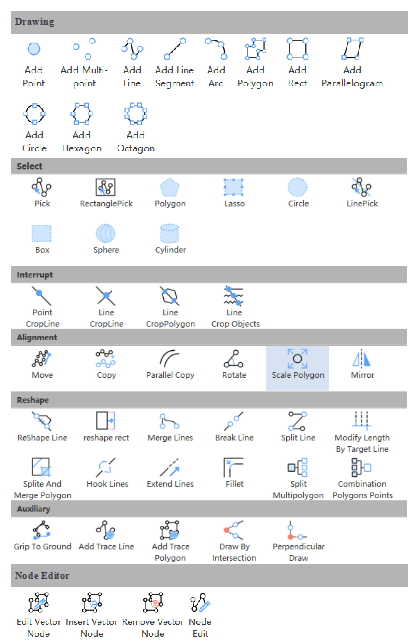Click the Point CropLine tool

pyautogui.click(x=42, y=307)
